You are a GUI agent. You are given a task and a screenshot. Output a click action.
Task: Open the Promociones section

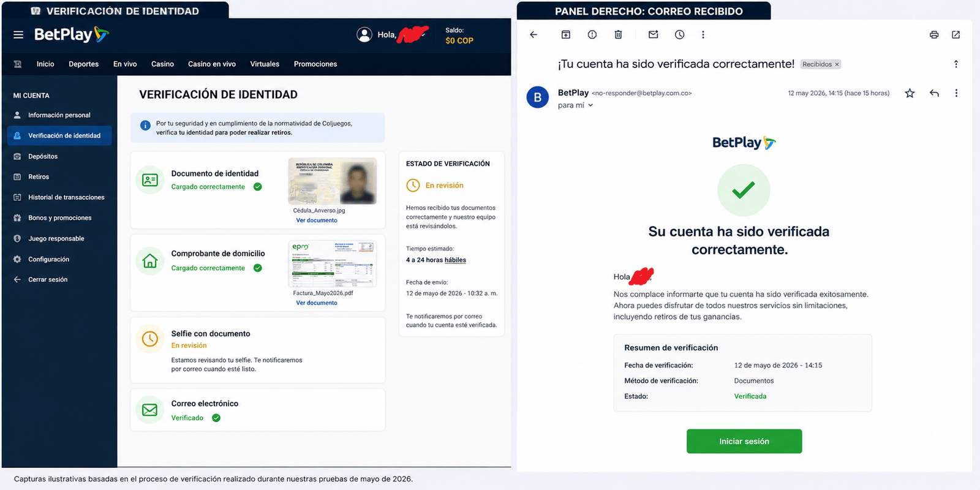coord(315,64)
